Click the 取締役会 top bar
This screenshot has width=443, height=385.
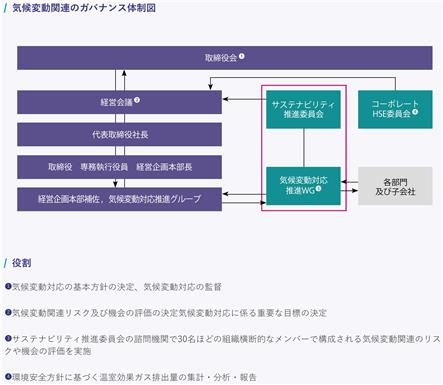(x=225, y=58)
